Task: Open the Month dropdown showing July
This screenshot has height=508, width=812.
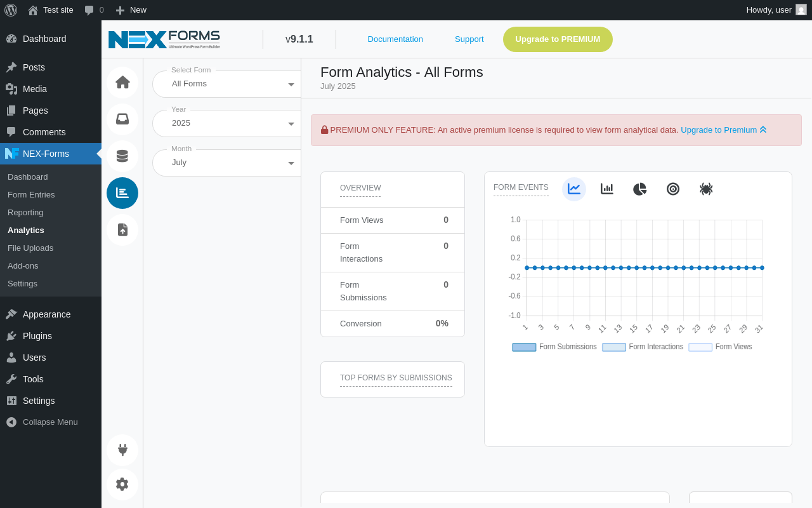Action: pyautogui.click(x=226, y=163)
